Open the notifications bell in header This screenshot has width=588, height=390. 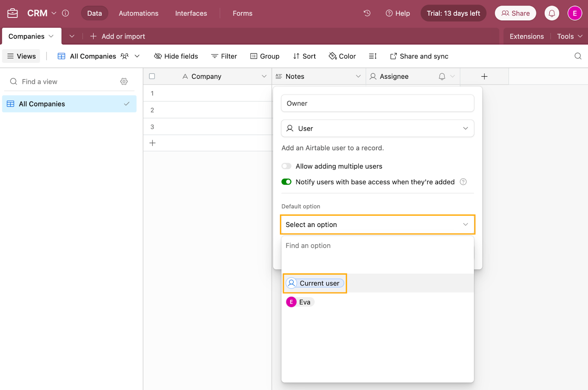pyautogui.click(x=552, y=13)
